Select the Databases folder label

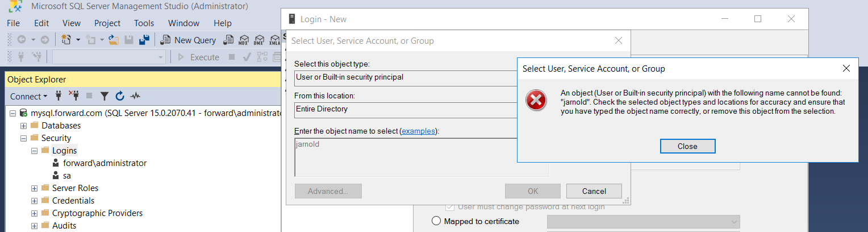(x=61, y=126)
